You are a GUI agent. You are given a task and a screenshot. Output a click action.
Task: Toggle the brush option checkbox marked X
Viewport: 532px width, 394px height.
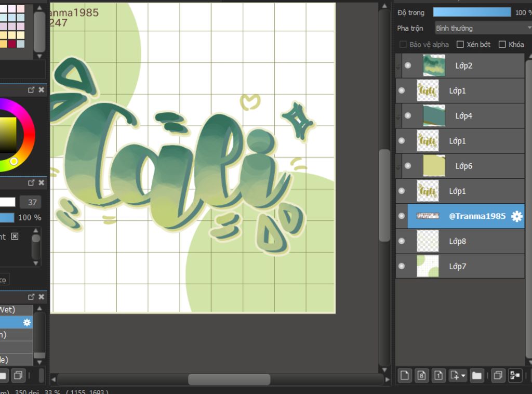click(x=15, y=236)
